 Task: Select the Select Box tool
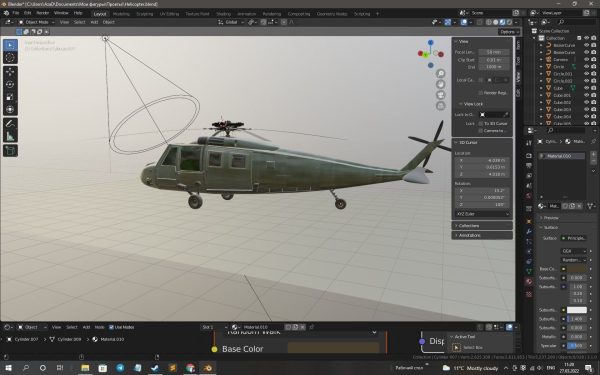pyautogui.click(x=10, y=45)
